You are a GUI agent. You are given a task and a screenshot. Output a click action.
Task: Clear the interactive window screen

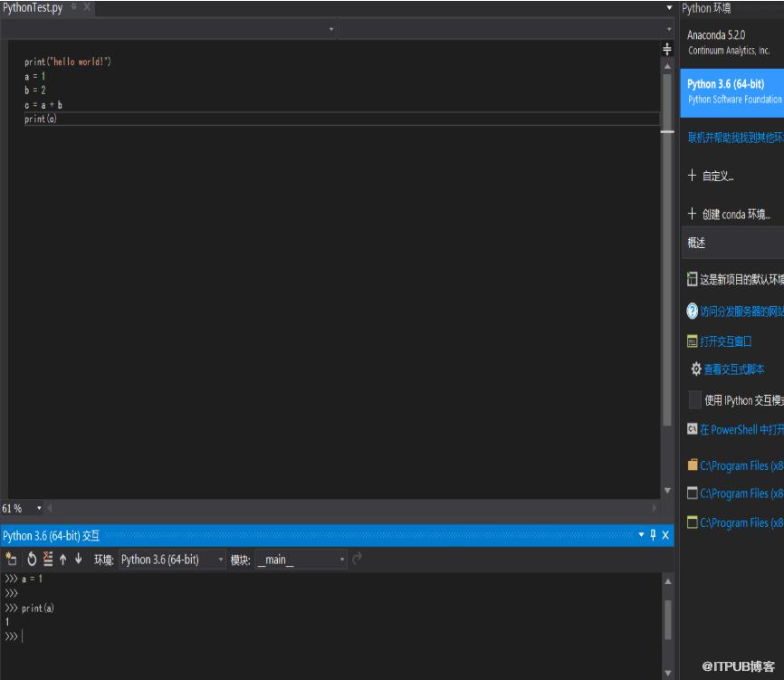pos(47,559)
